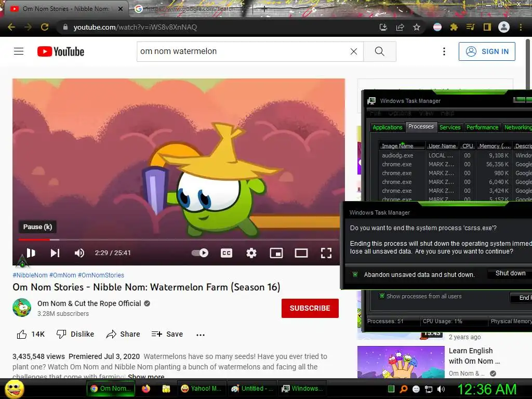Click the SIGN IN button
Image resolution: width=532 pixels, height=399 pixels.
(x=487, y=51)
